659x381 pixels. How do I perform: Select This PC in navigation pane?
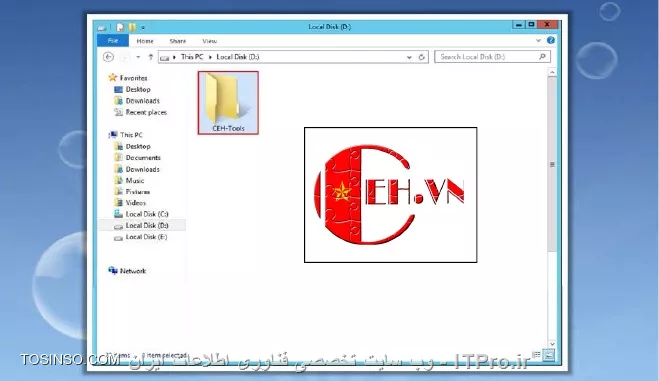coord(131,135)
